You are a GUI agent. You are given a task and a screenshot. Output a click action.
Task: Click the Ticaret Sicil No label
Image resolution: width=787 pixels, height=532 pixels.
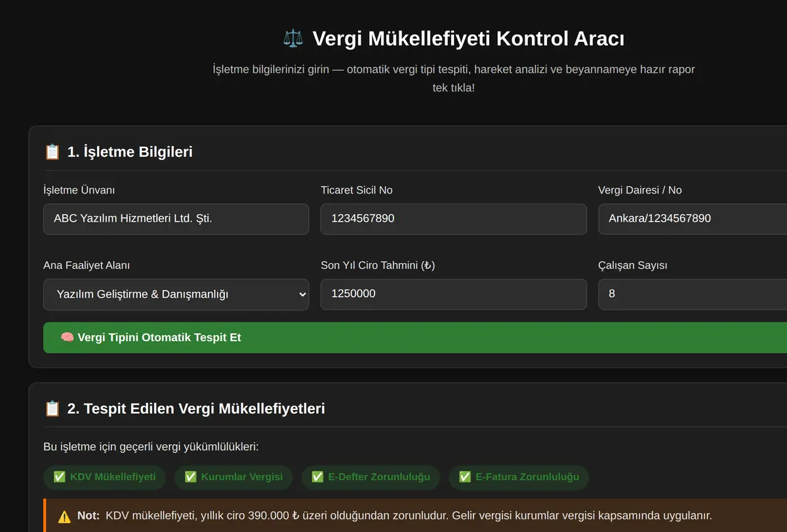pyautogui.click(x=357, y=190)
